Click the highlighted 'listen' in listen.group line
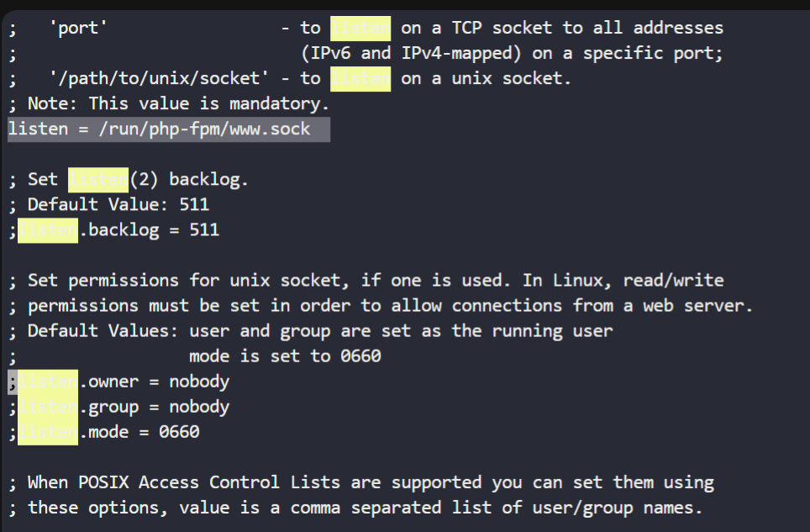 coord(48,408)
